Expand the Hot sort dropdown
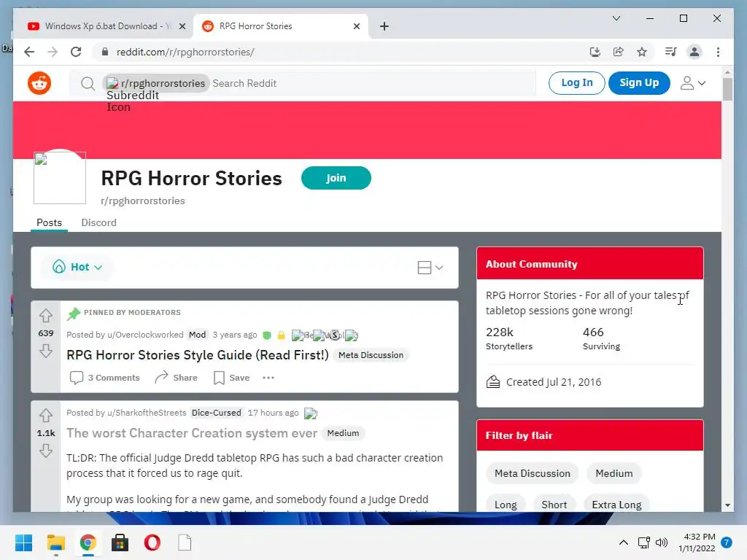Viewport: 747px width, 560px height. point(77,267)
